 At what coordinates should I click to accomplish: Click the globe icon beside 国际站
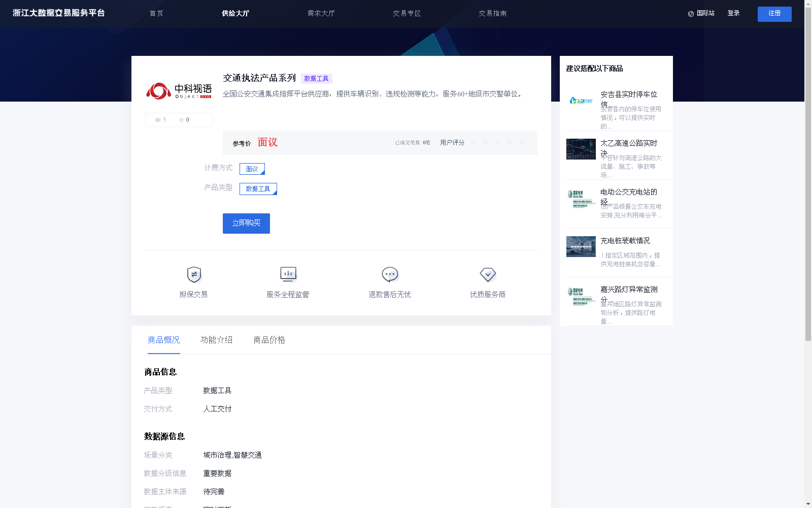point(691,14)
